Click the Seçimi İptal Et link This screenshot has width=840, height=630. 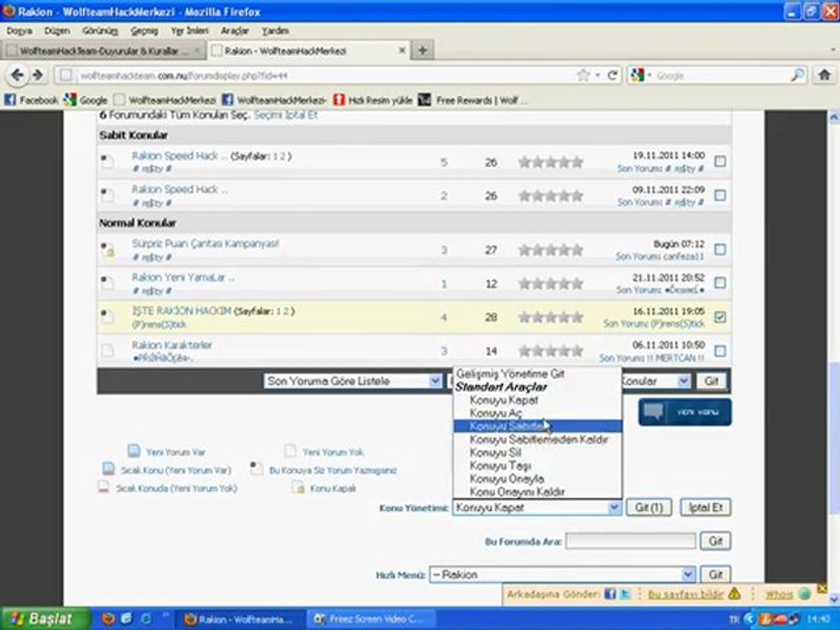pos(285,115)
